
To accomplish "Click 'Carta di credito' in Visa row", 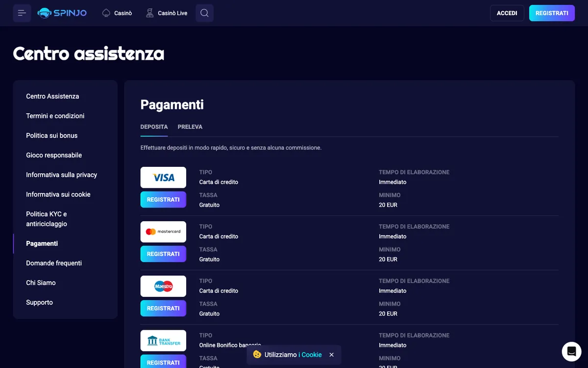I will tap(219, 182).
